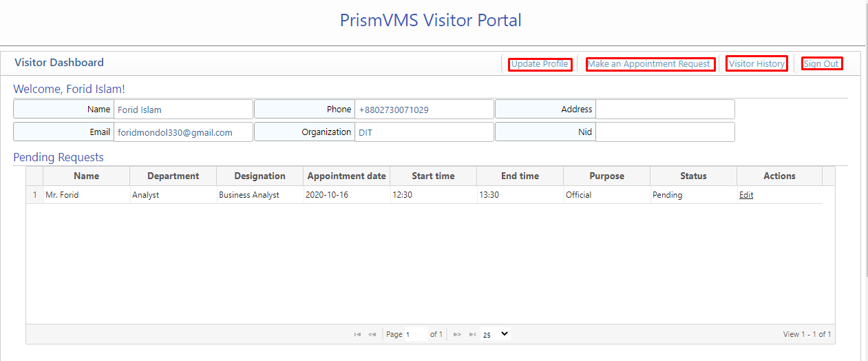The image size is (868, 361).
Task: Sort table by Appointment date column
Action: pyautogui.click(x=346, y=176)
